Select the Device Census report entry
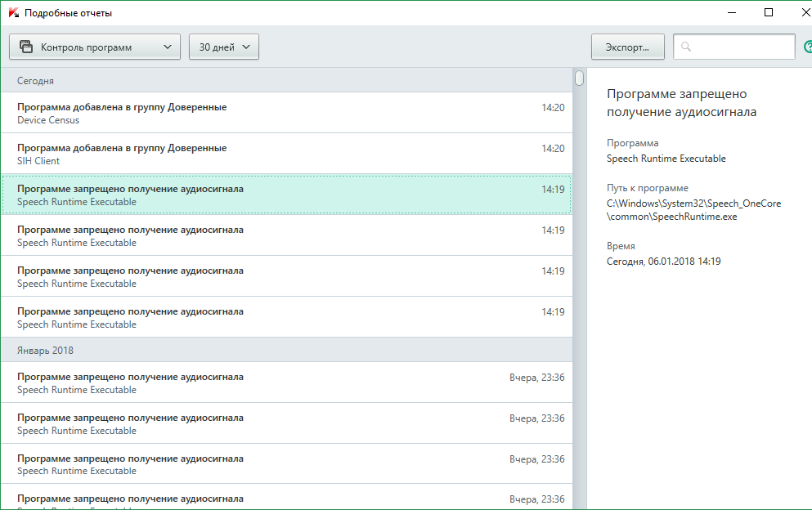This screenshot has width=812, height=510. [x=286, y=113]
